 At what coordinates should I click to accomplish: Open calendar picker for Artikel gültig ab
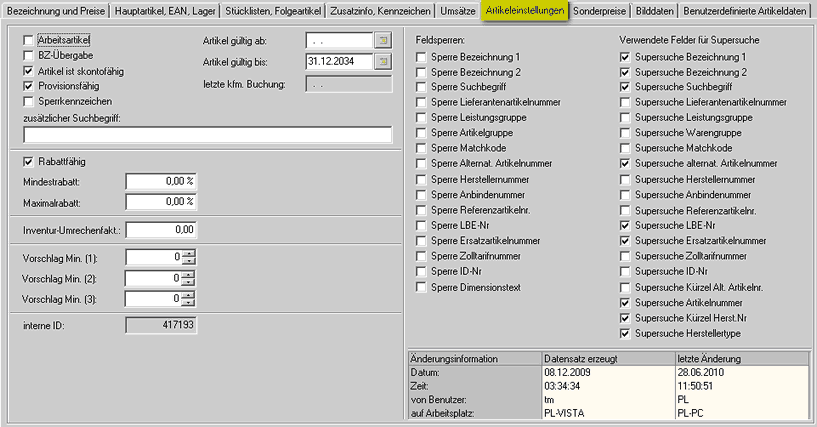(383, 40)
